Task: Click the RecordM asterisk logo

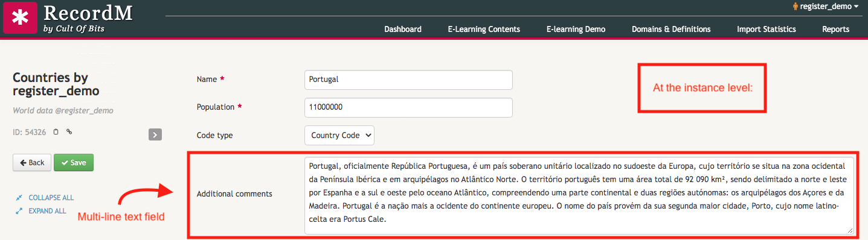Action: click(21, 17)
